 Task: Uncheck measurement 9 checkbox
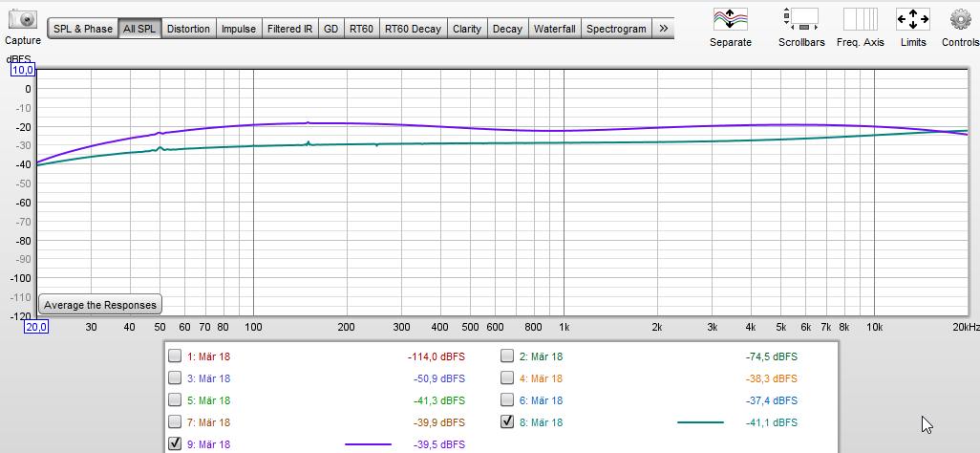tap(175, 443)
